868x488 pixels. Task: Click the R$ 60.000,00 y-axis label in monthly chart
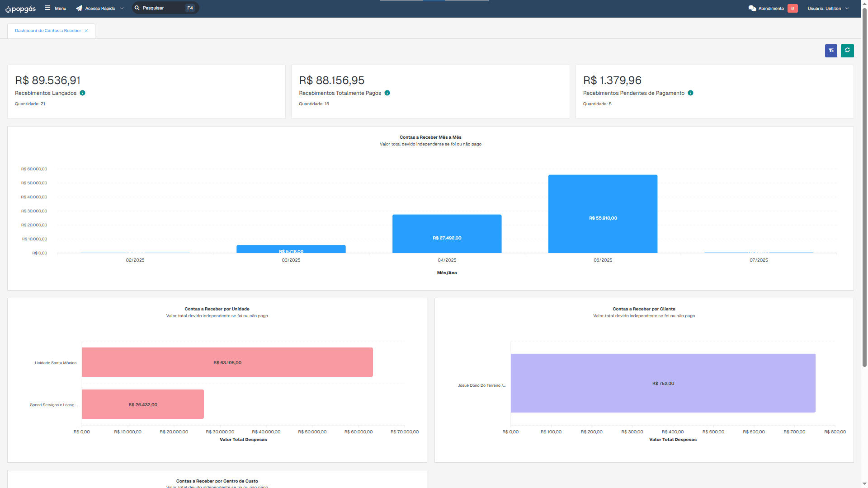[34, 169]
